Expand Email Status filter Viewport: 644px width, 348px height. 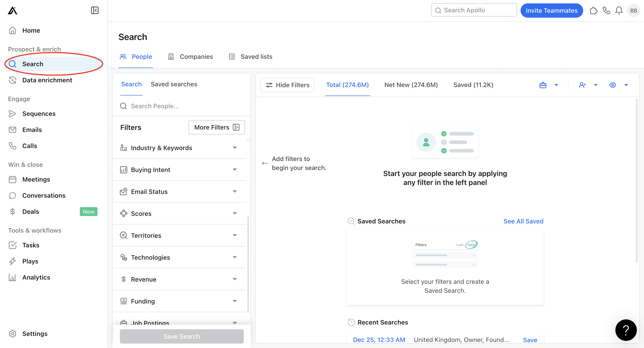click(x=179, y=191)
